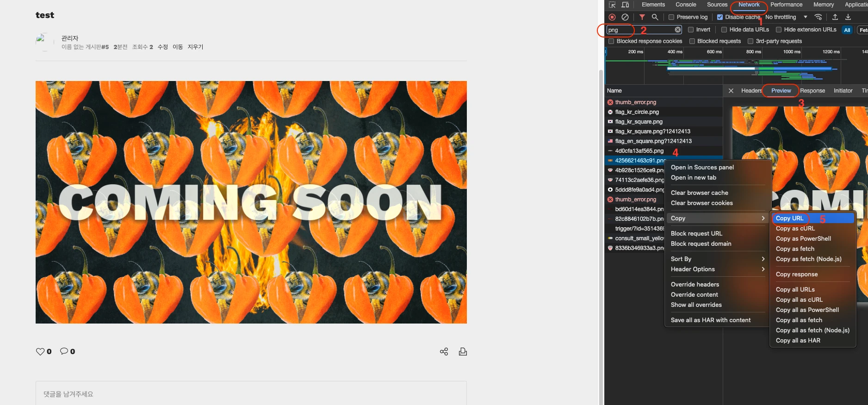868x405 pixels.
Task: Clear the png filter text
Action: (x=678, y=30)
